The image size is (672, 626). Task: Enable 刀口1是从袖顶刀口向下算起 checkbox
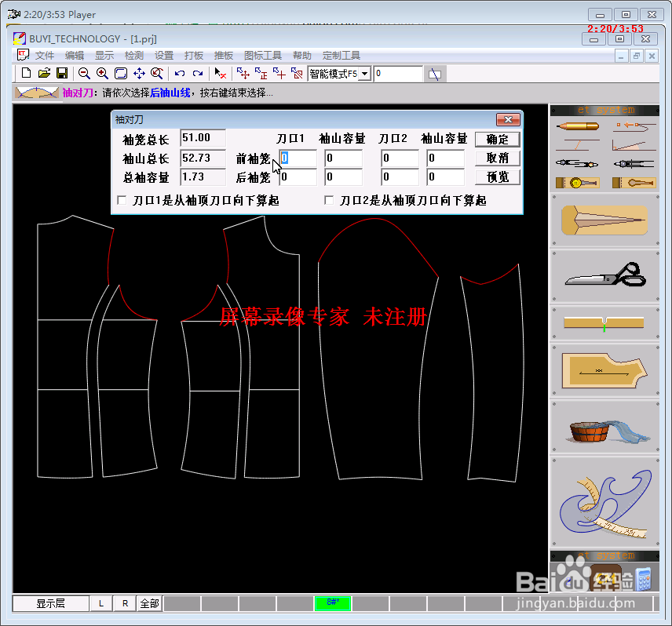tap(122, 200)
